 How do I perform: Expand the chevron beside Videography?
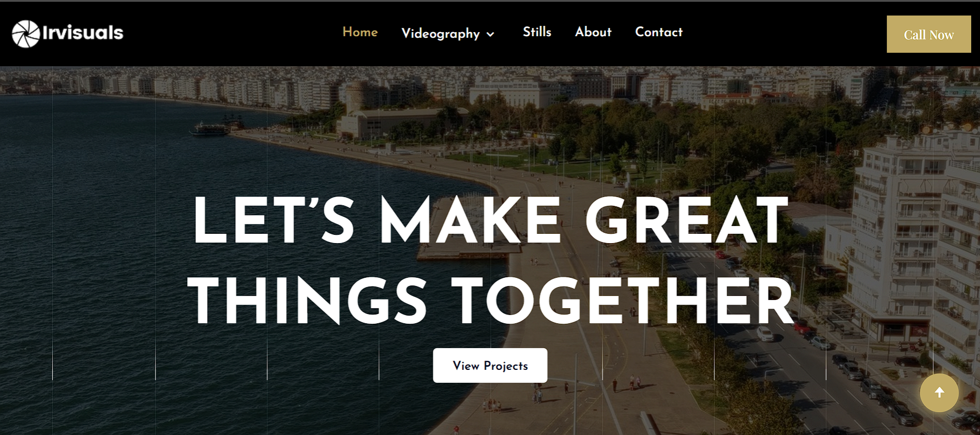490,35
